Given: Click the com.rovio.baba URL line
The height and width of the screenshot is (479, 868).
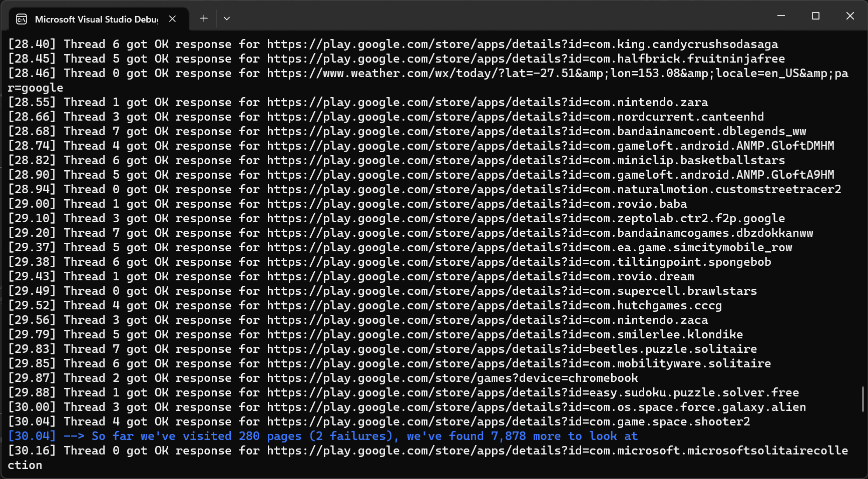Looking at the screenshot, I should point(347,204).
